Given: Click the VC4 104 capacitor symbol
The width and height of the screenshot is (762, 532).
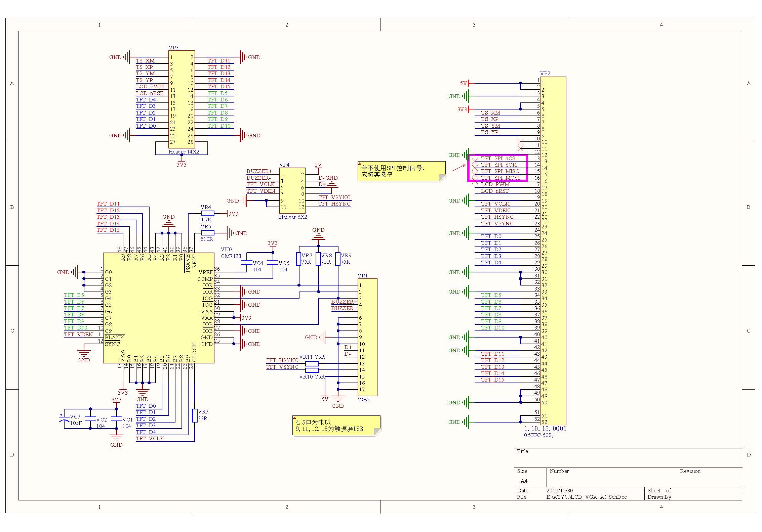Looking at the screenshot, I should [x=247, y=263].
